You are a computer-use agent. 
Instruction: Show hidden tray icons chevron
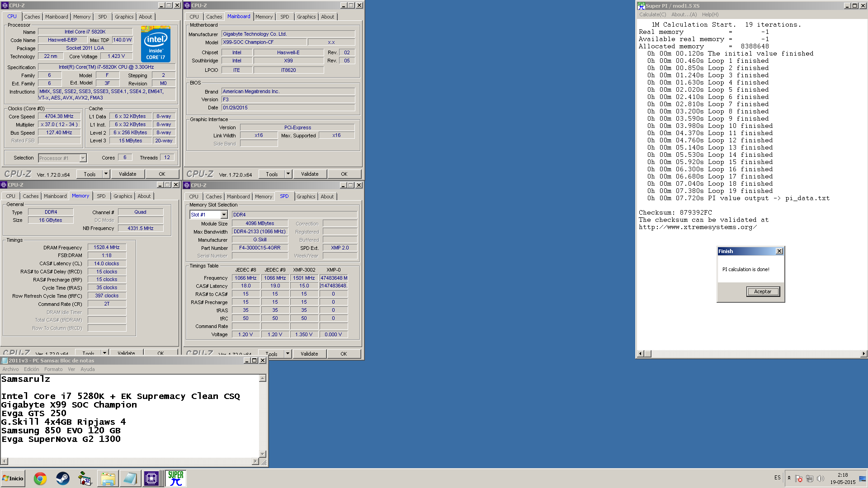pyautogui.click(x=789, y=478)
